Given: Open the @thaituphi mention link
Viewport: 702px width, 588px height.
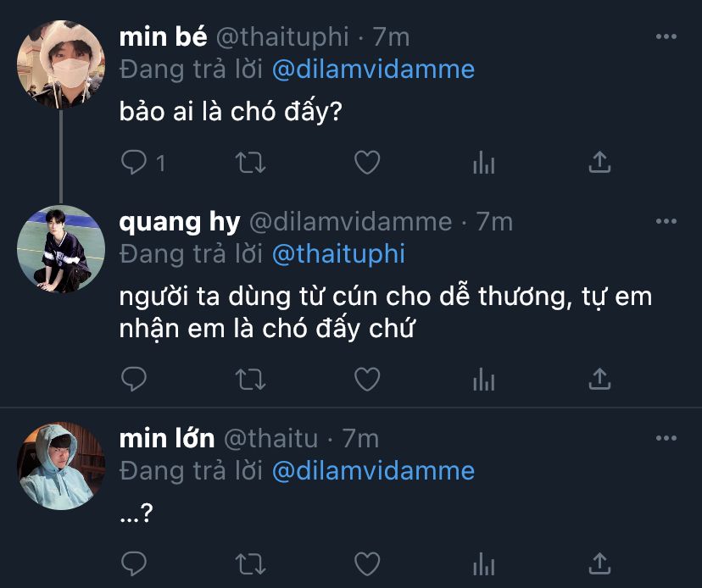Looking at the screenshot, I should [x=338, y=253].
